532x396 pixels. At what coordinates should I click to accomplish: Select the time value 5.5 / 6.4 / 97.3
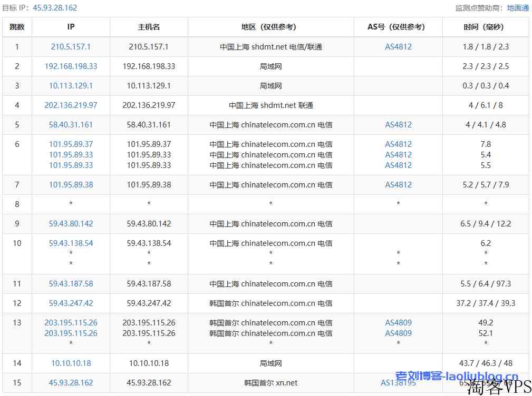(x=486, y=284)
